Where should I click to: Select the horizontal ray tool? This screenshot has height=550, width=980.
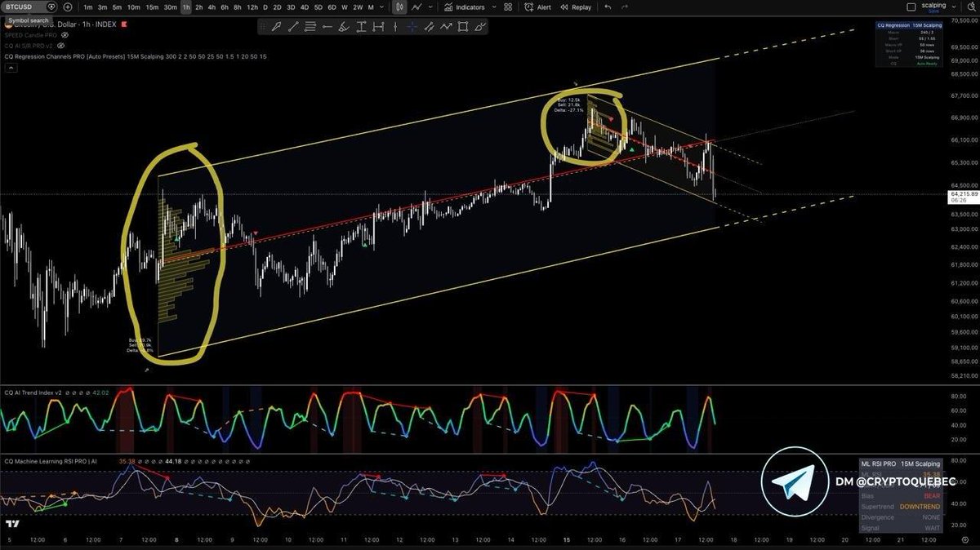(x=327, y=27)
